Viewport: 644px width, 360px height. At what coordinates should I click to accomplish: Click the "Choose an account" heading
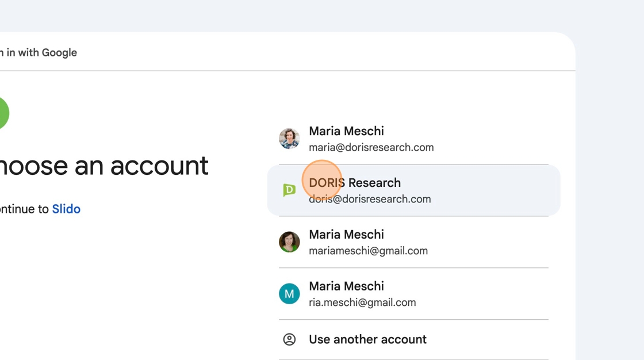tap(103, 166)
